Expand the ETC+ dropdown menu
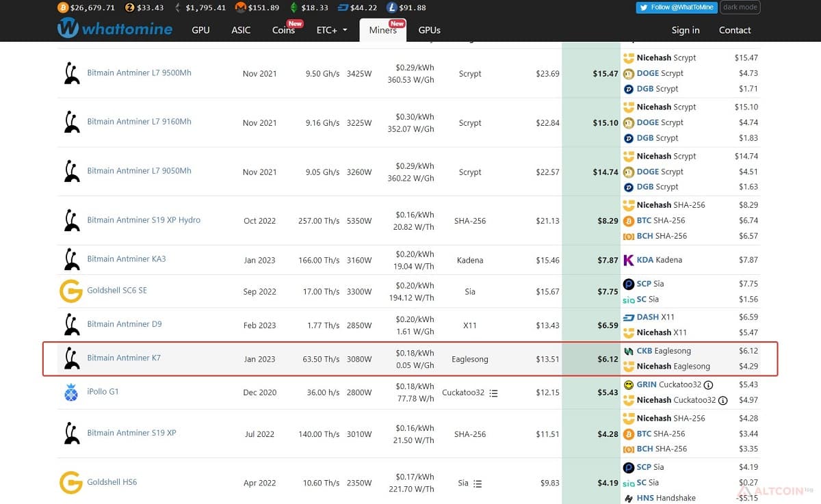Screen dimensions: 821x504 [x=332, y=30]
